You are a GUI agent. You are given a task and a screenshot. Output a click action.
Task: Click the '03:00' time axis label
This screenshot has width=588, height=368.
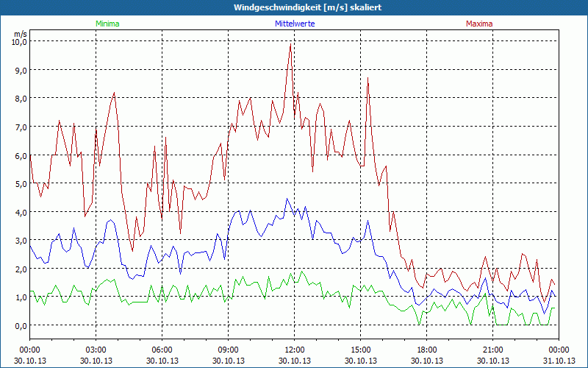[x=96, y=350]
